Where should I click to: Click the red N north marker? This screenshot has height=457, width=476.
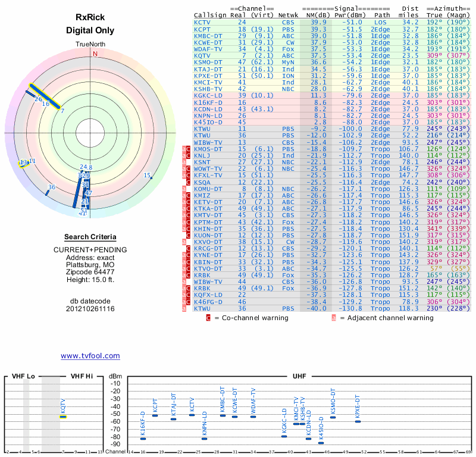pyautogui.click(x=95, y=54)
